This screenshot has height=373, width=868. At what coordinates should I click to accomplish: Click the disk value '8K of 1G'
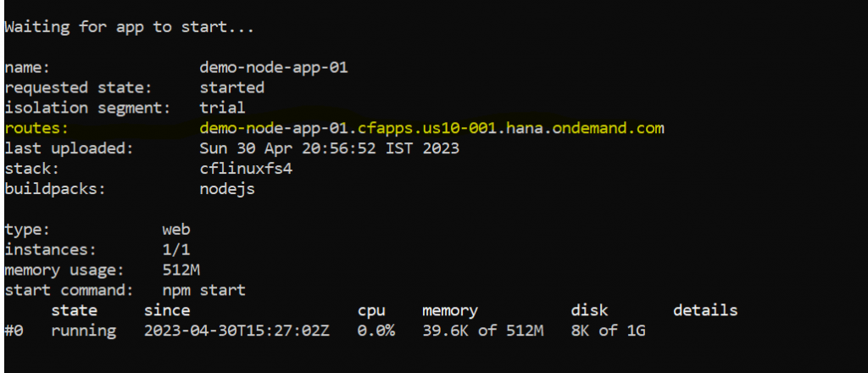click(608, 331)
